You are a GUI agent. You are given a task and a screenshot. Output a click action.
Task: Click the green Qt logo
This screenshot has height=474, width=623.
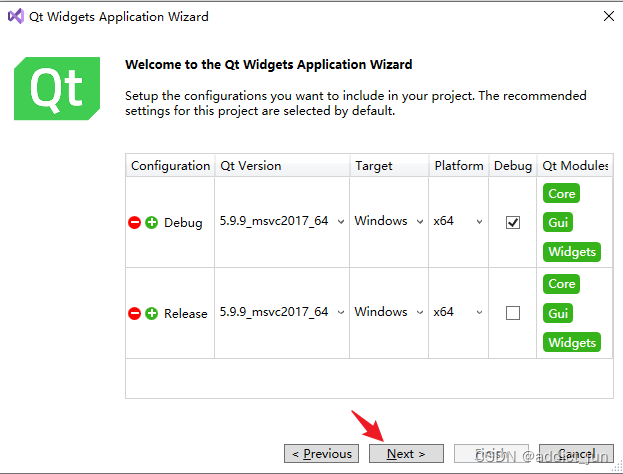[57, 88]
